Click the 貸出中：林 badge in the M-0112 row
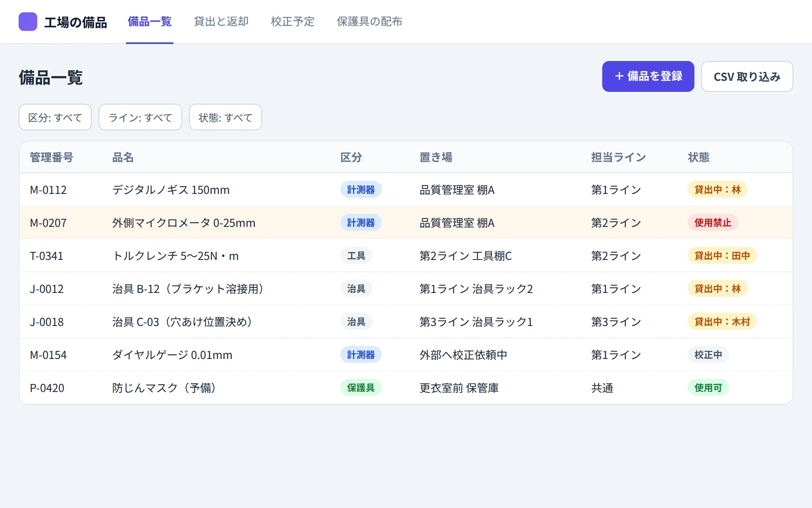Image resolution: width=812 pixels, height=508 pixels. pos(717,190)
